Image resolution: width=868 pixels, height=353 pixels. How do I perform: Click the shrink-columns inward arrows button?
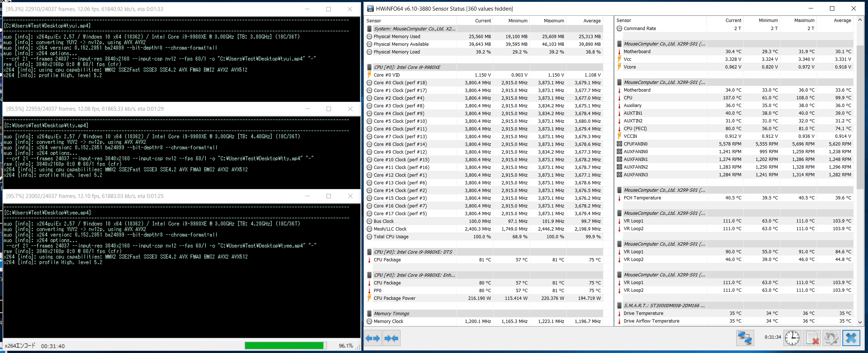[x=391, y=338]
